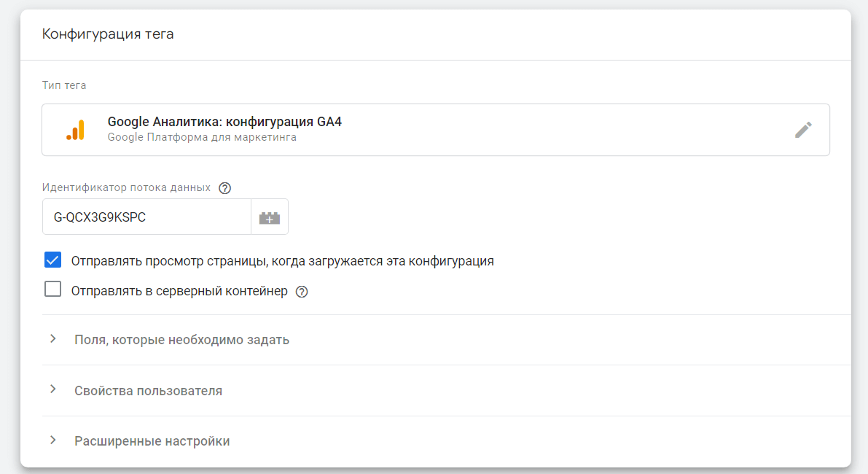Enable Отправлять в серверный контейнер checkbox

click(x=52, y=289)
